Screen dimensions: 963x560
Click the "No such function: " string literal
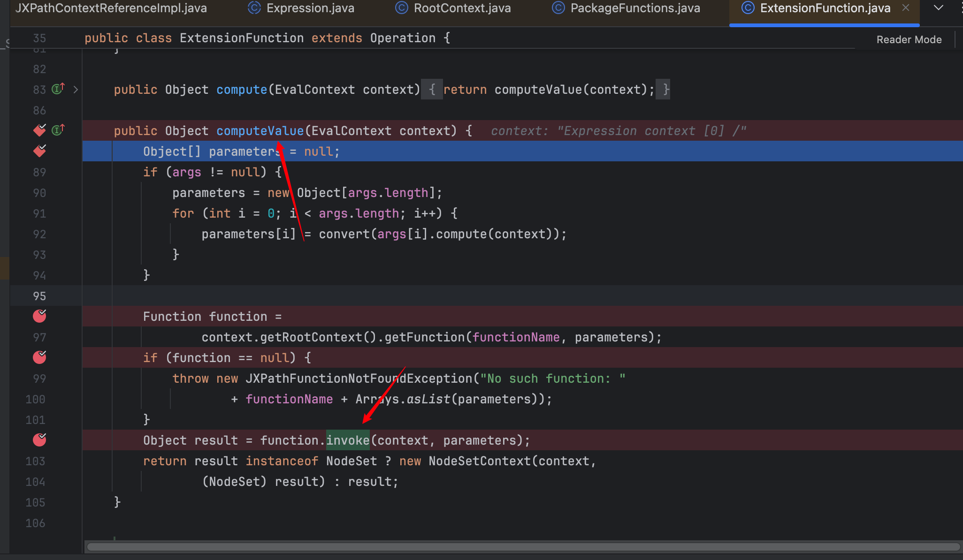coord(553,378)
